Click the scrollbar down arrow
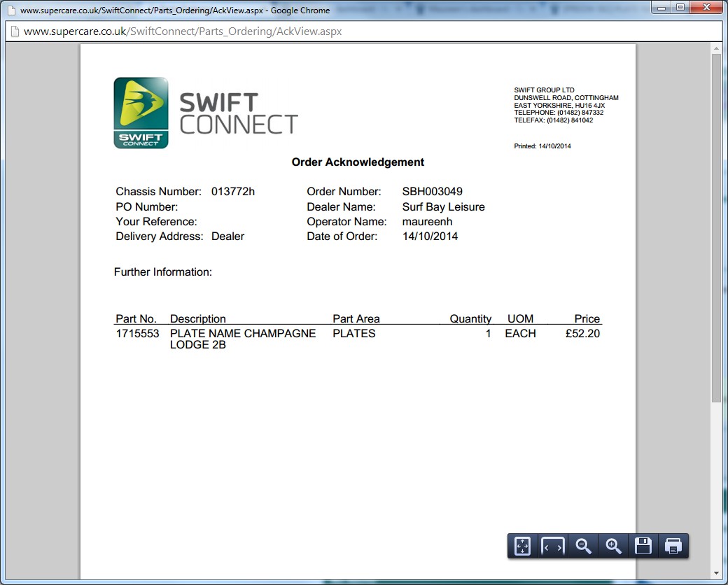Viewport: 728px width, 585px height. click(x=716, y=575)
